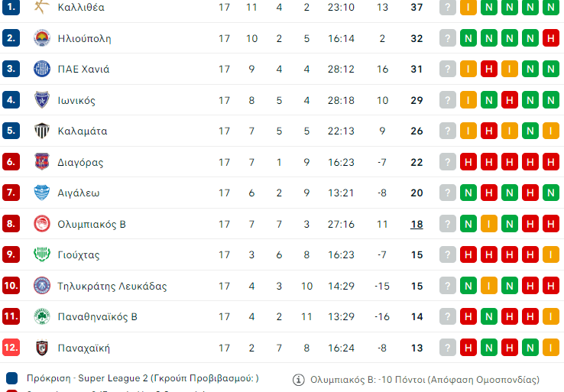Click the Παναχαϊκή team crest
The width and height of the screenshot is (564, 392).
click(41, 348)
